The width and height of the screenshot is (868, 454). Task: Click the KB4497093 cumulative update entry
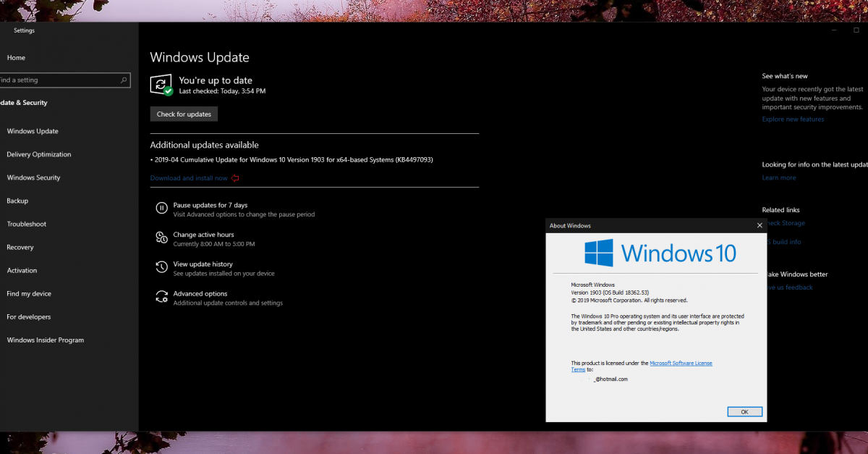[292, 159]
